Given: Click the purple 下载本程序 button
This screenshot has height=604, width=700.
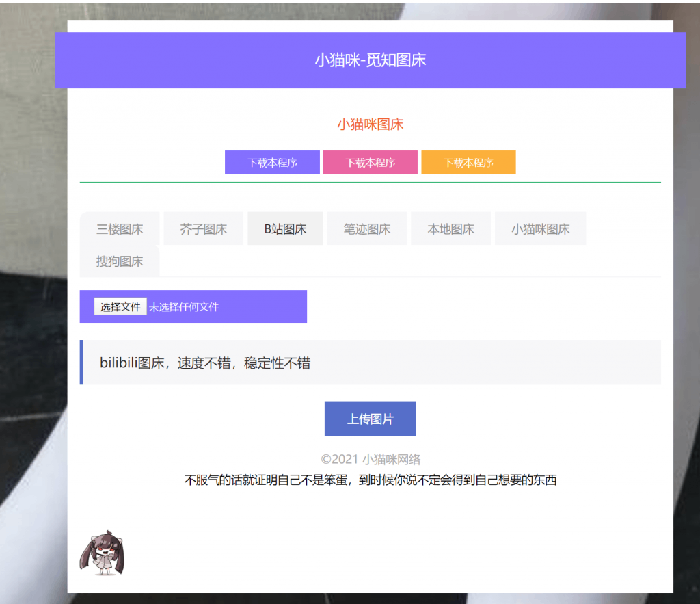Looking at the screenshot, I should click(272, 162).
